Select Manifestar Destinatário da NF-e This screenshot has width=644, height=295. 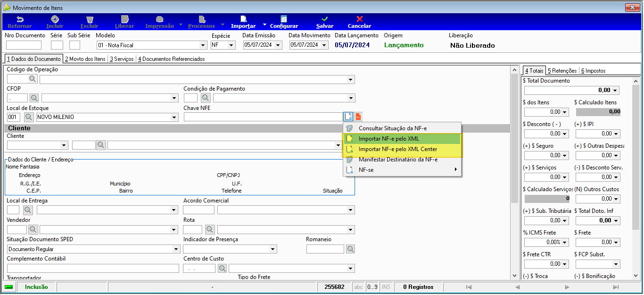(x=402, y=160)
